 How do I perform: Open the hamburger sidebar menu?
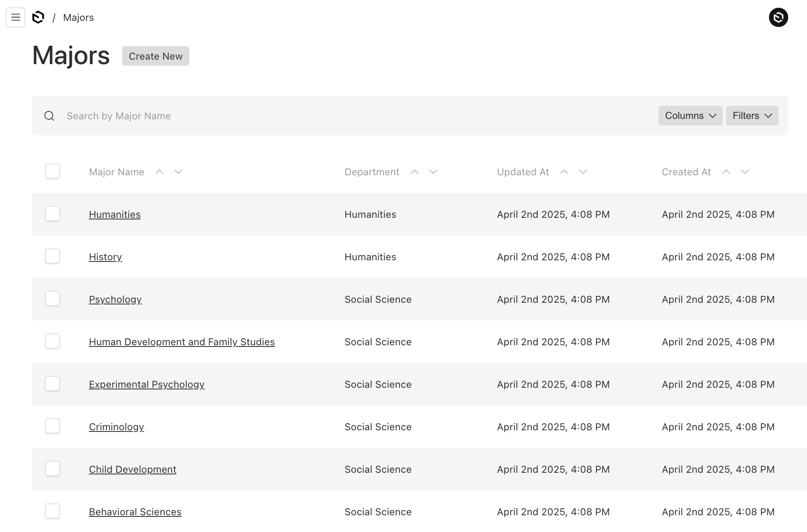(16, 17)
